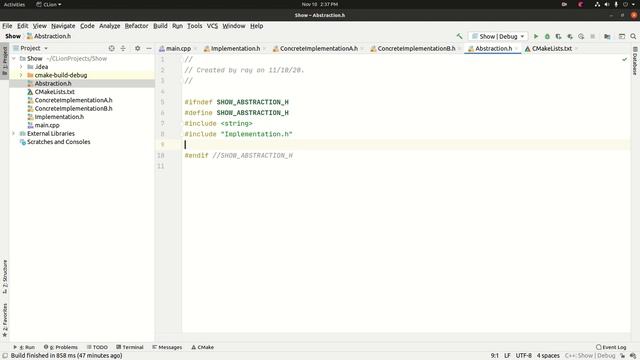Open the UTF-8 encoding selector
This screenshot has width=640, height=360.
click(x=524, y=356)
